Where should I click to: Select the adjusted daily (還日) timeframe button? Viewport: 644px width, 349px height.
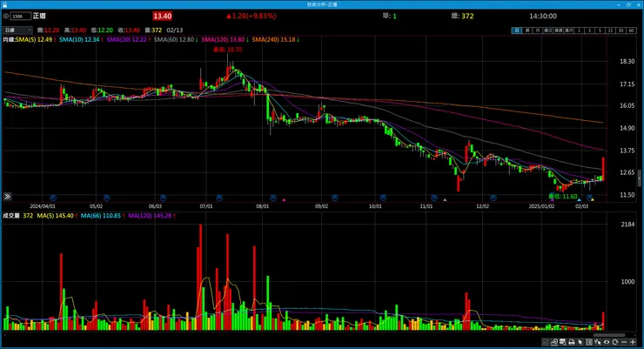548,30
